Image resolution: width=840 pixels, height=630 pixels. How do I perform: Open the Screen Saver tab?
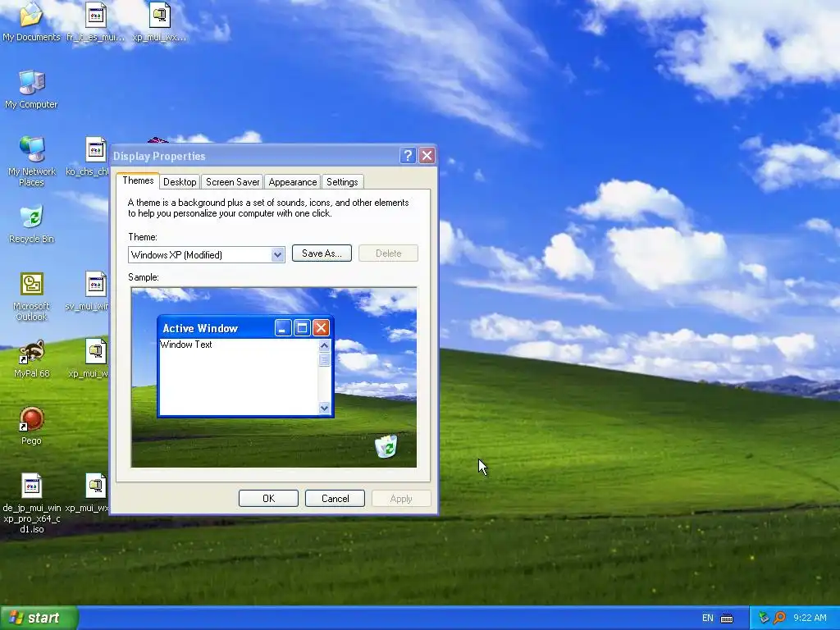[x=232, y=182]
